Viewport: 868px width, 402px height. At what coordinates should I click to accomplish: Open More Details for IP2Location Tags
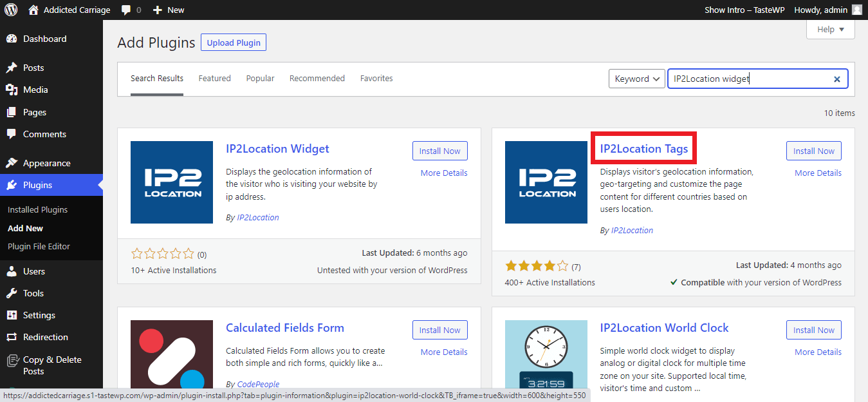click(818, 173)
